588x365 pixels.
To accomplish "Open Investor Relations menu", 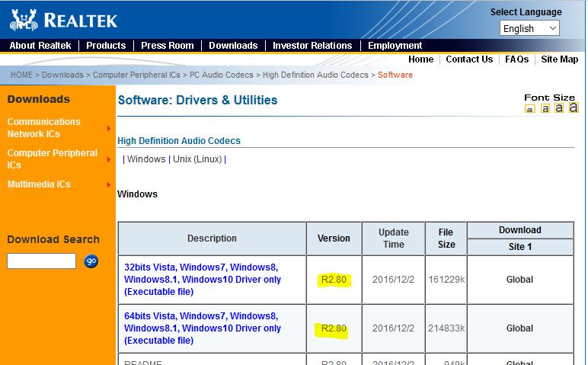I will coord(312,46).
